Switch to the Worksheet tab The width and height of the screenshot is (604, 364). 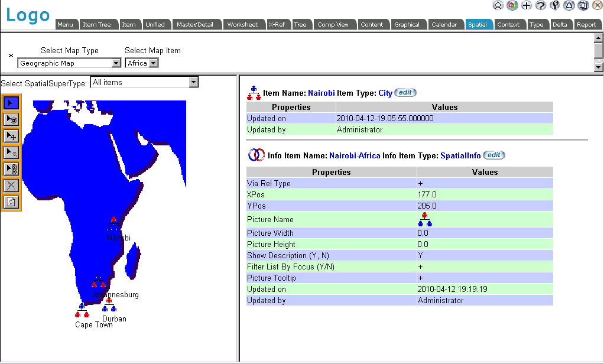[242, 25]
